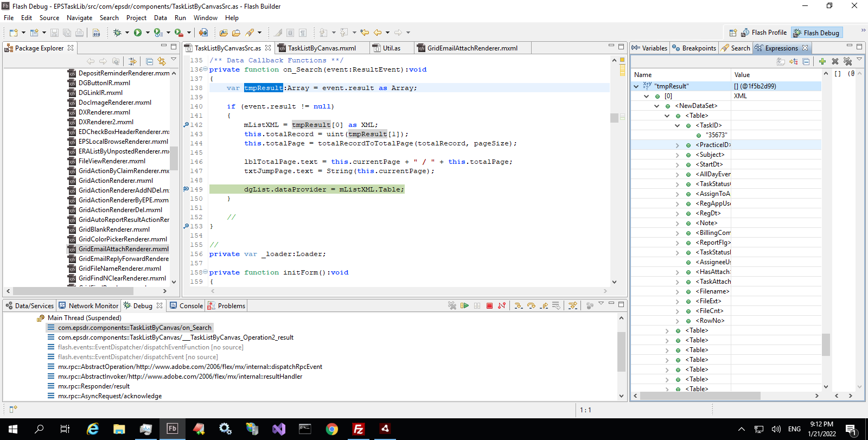The width and height of the screenshot is (868, 440).
Task: Collapse the <TaskID> node
Action: click(x=677, y=125)
